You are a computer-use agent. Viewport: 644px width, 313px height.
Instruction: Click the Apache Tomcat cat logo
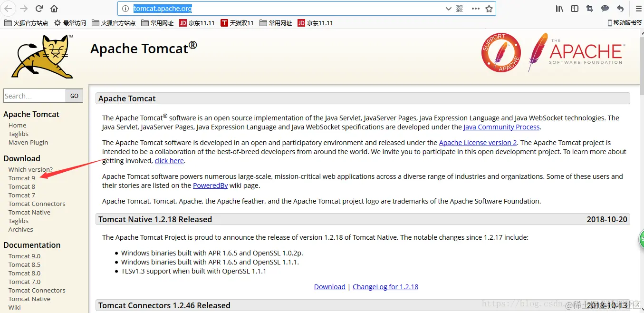[x=42, y=56]
